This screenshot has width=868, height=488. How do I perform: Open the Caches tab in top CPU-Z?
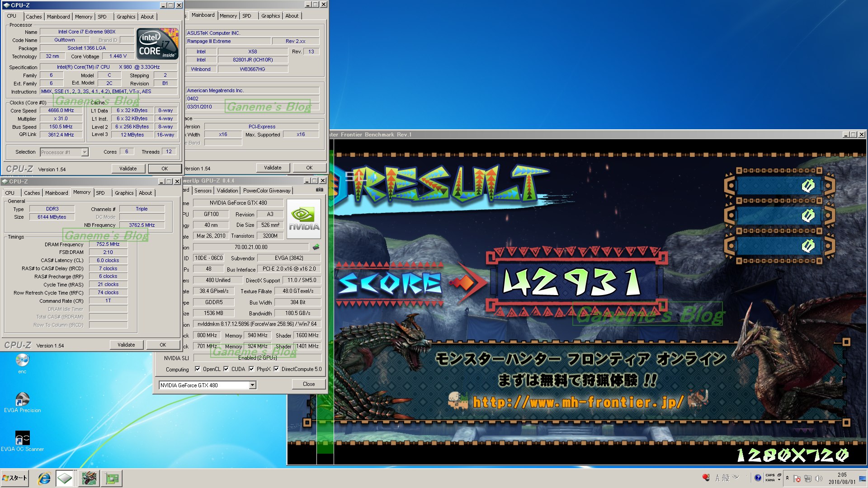[x=33, y=17]
